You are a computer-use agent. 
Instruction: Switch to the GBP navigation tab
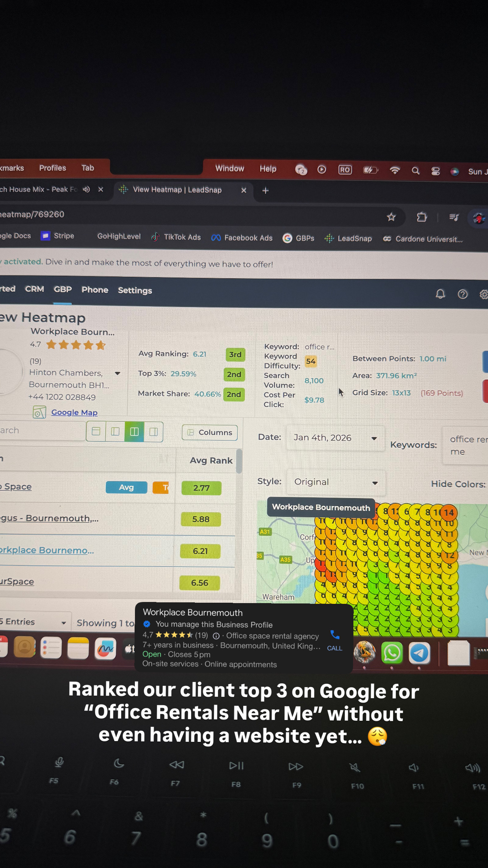[x=63, y=289]
